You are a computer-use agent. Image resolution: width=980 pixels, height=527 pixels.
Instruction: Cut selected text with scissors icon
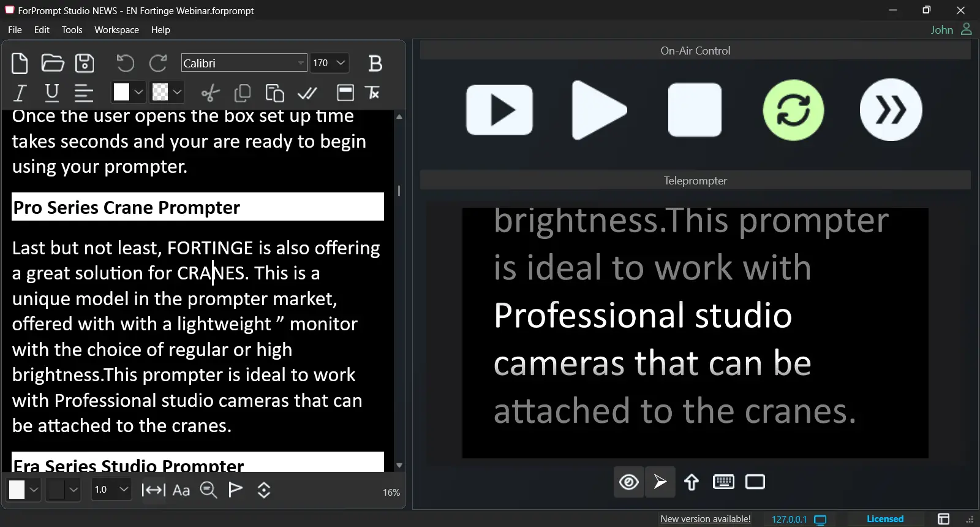pyautogui.click(x=210, y=93)
